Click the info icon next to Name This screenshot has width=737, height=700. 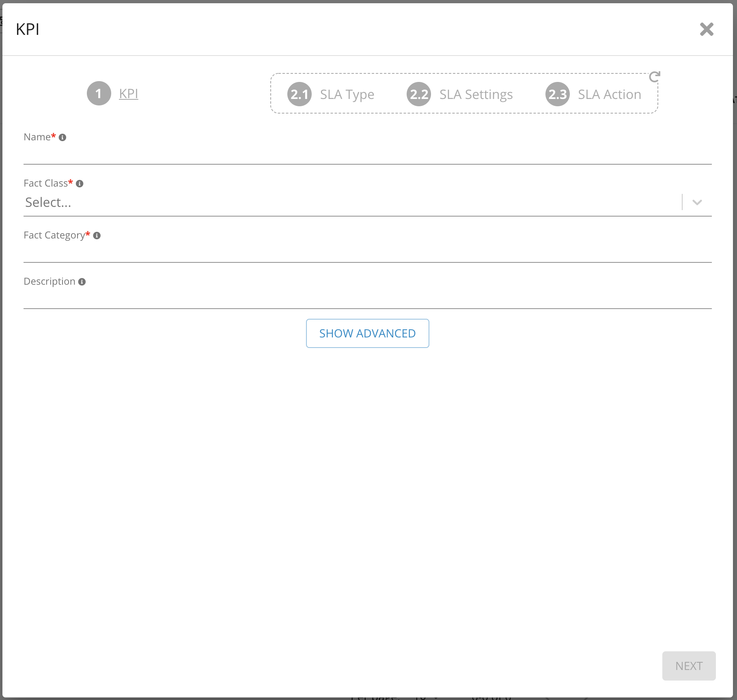[x=62, y=137]
